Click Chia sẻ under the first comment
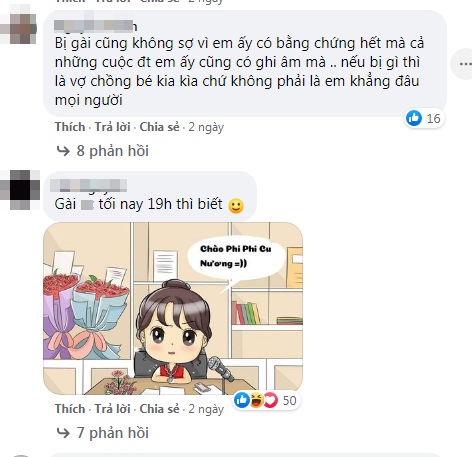This screenshot has height=457, width=472. pos(159,127)
